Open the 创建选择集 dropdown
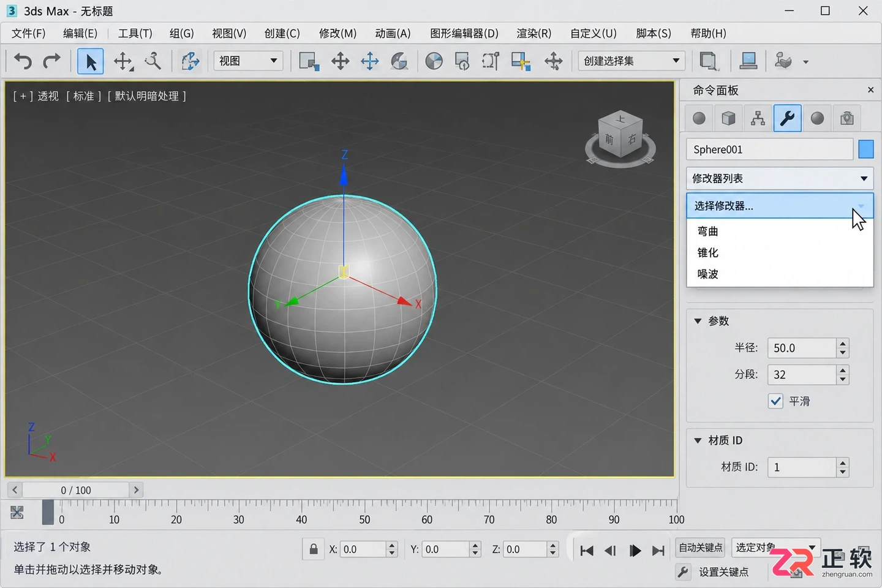The height and width of the screenshot is (588, 882). point(631,61)
